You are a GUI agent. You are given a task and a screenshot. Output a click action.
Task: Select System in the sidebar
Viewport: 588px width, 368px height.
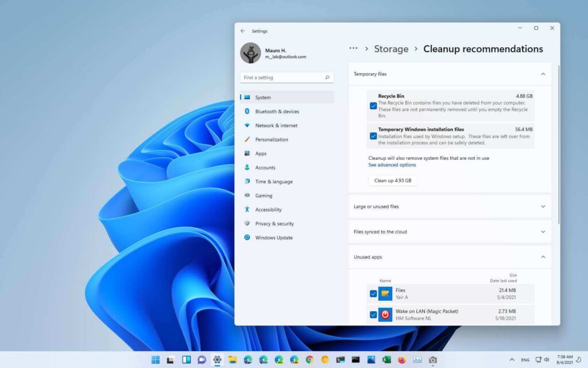(287, 97)
